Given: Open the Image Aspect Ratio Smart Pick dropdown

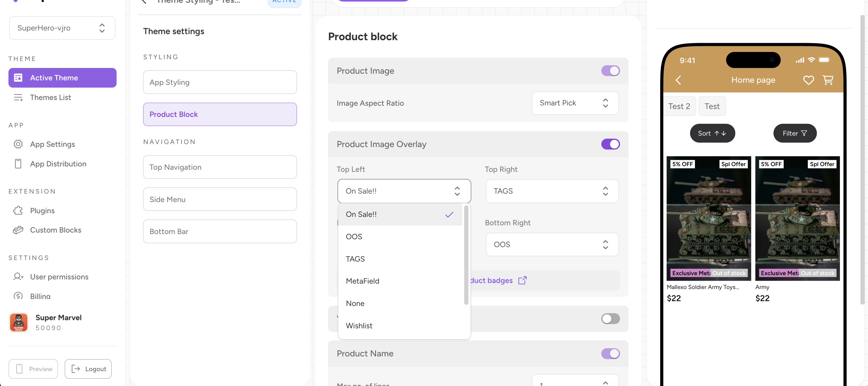Looking at the screenshot, I should [575, 103].
